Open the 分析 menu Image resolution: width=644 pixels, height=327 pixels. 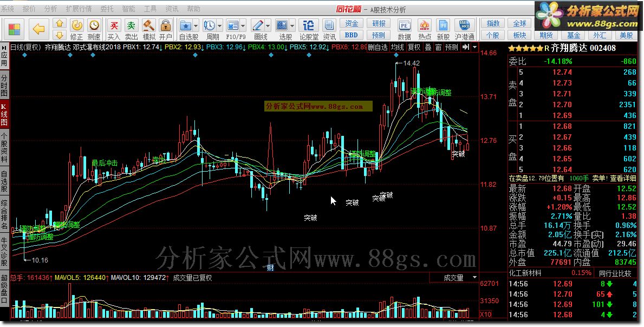click(50, 9)
